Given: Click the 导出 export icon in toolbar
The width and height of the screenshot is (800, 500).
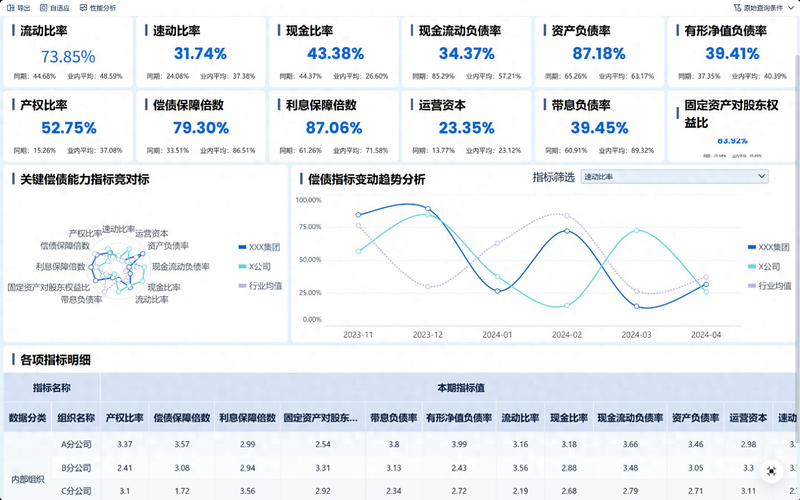Looking at the screenshot, I should [11, 7].
